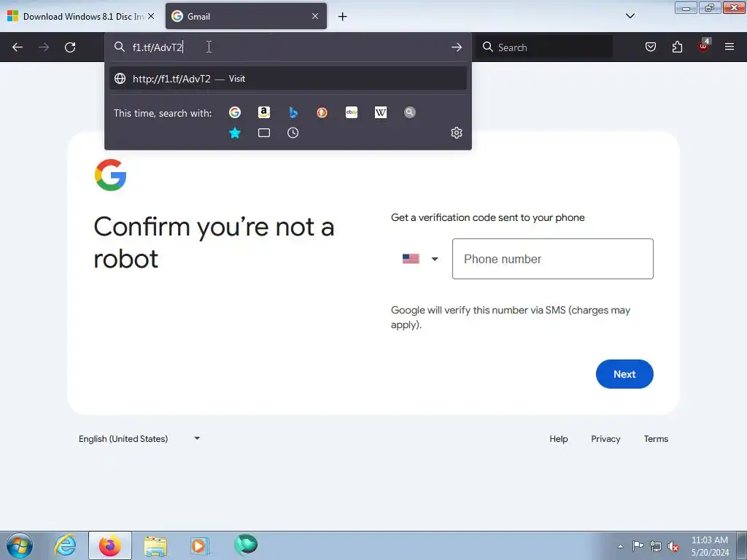Open the Terms link
The height and width of the screenshot is (560, 747).
[x=656, y=438]
